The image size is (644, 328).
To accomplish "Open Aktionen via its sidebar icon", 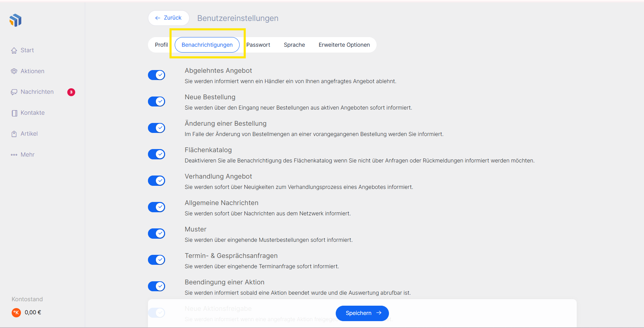I will point(14,71).
